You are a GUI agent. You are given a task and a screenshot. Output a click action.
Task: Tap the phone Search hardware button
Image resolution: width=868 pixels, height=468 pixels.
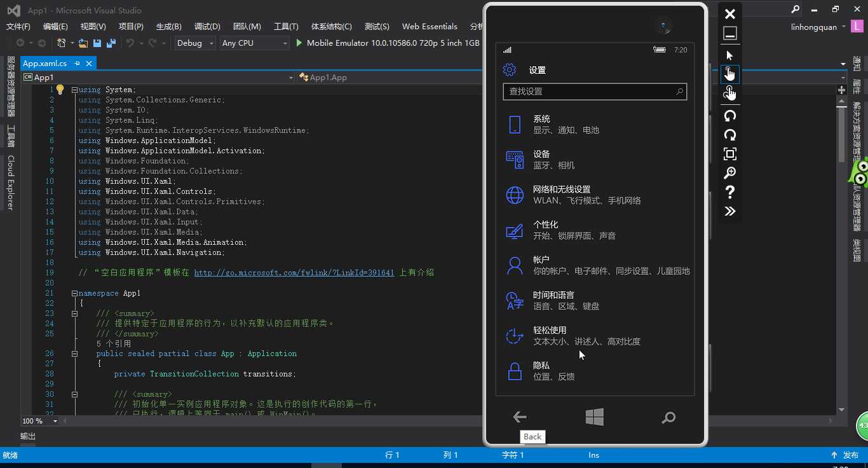pyautogui.click(x=668, y=418)
